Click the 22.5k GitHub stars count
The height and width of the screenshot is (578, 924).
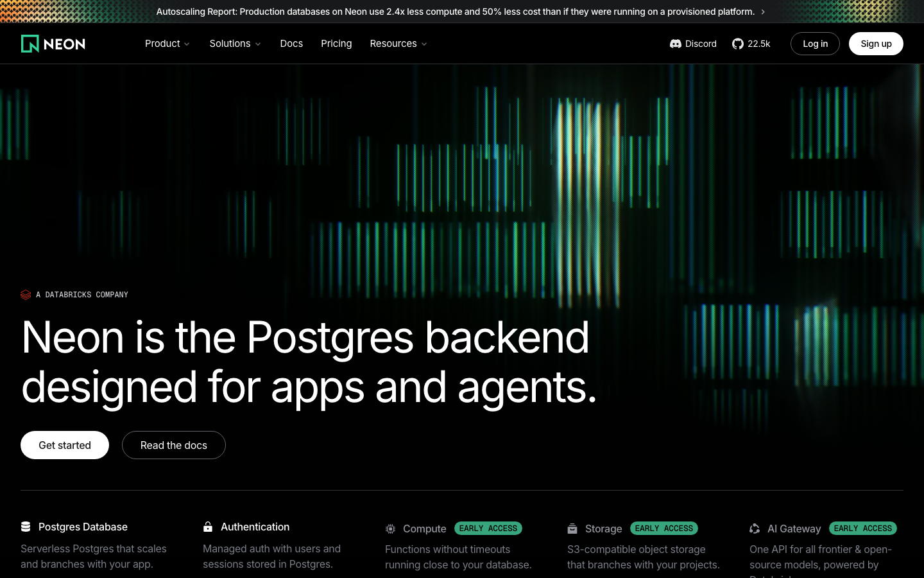pyautogui.click(x=759, y=44)
